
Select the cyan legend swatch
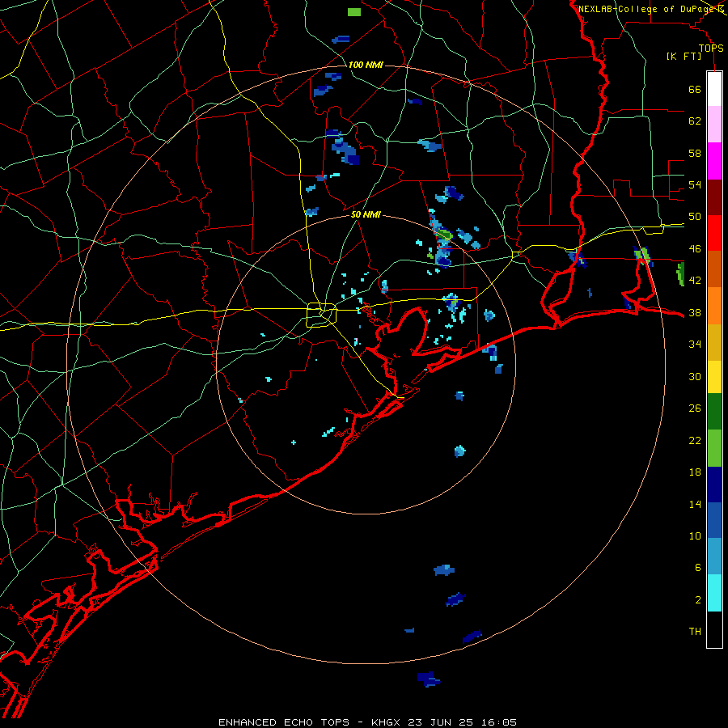point(714,593)
